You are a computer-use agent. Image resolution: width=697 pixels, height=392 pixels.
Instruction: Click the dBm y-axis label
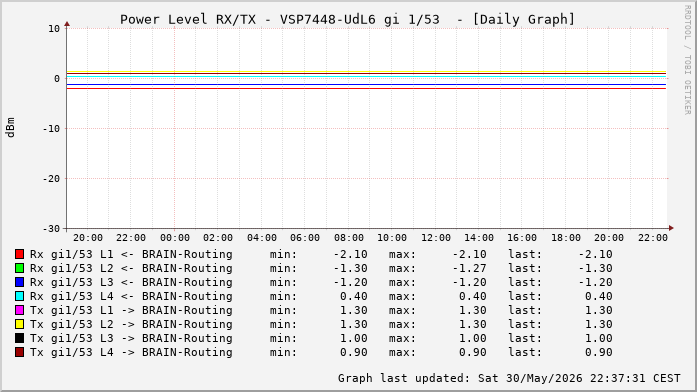(10, 128)
